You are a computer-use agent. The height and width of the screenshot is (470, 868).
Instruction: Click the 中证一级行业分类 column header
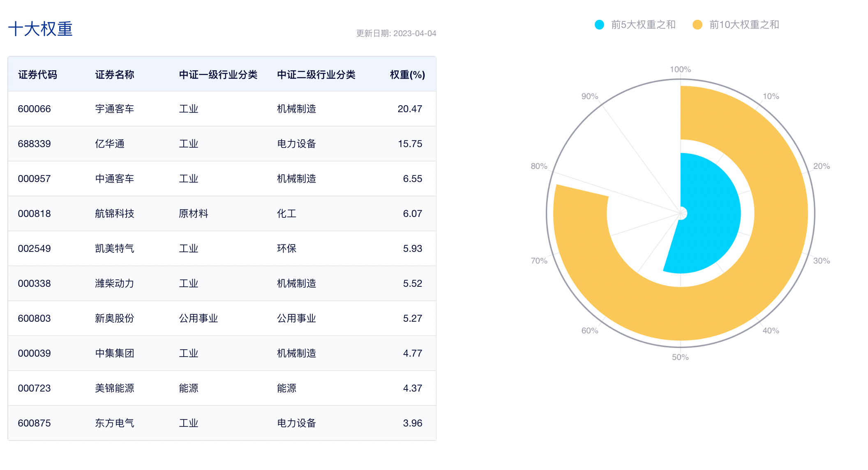(x=218, y=75)
